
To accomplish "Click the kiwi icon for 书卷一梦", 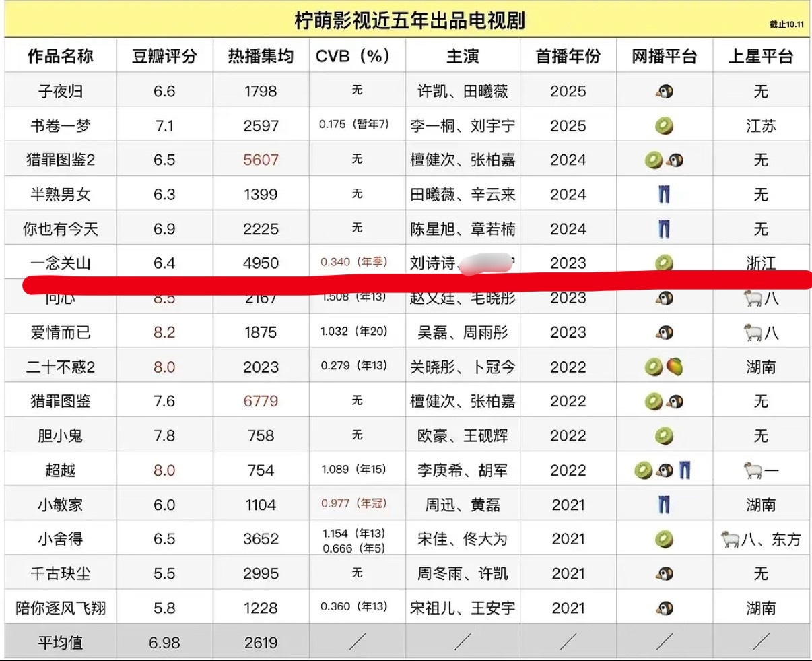I will point(664,125).
